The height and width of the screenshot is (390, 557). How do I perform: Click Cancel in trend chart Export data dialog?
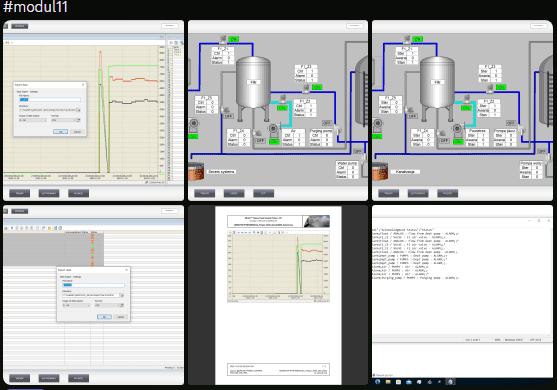click(x=77, y=132)
